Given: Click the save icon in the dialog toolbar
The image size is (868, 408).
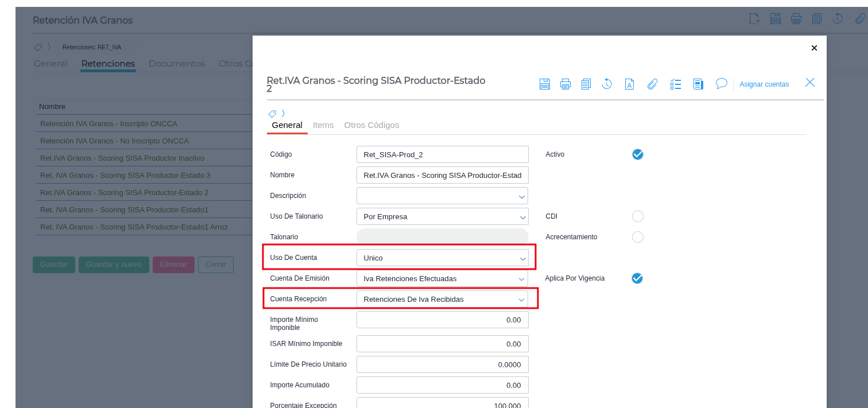Looking at the screenshot, I should [x=545, y=84].
